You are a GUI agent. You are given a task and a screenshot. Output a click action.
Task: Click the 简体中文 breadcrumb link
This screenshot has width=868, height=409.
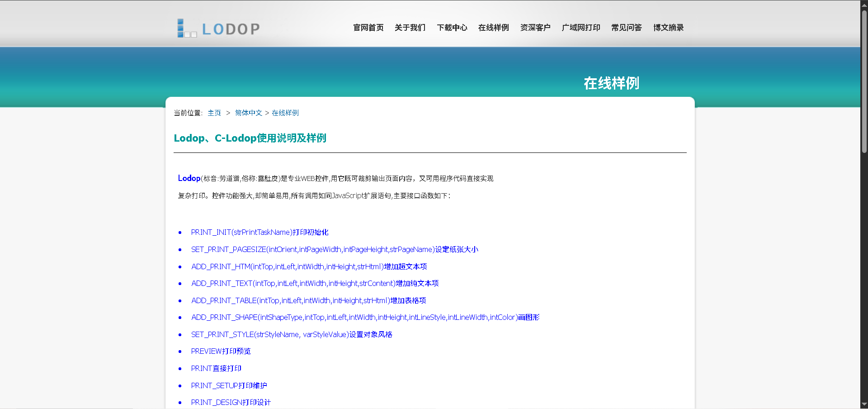click(x=248, y=113)
